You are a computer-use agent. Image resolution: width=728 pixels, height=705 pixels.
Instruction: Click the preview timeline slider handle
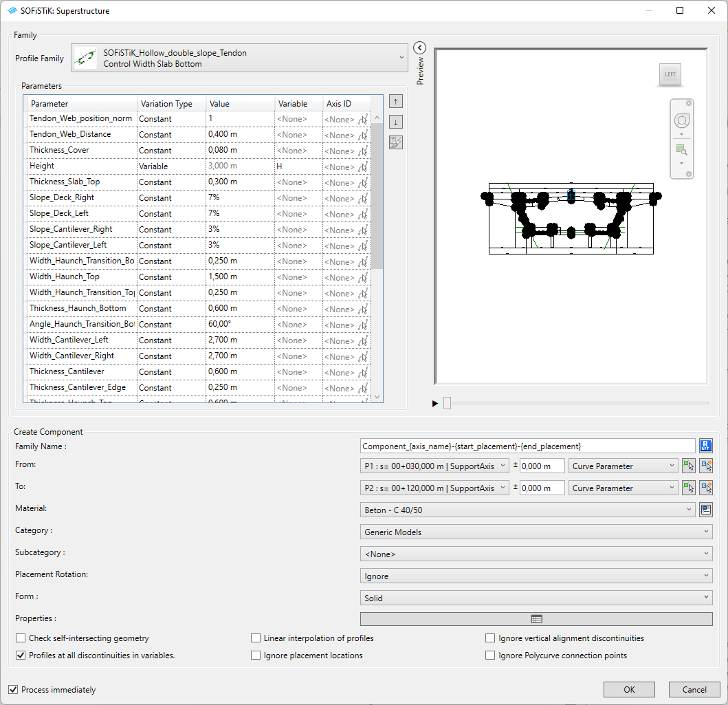447,403
